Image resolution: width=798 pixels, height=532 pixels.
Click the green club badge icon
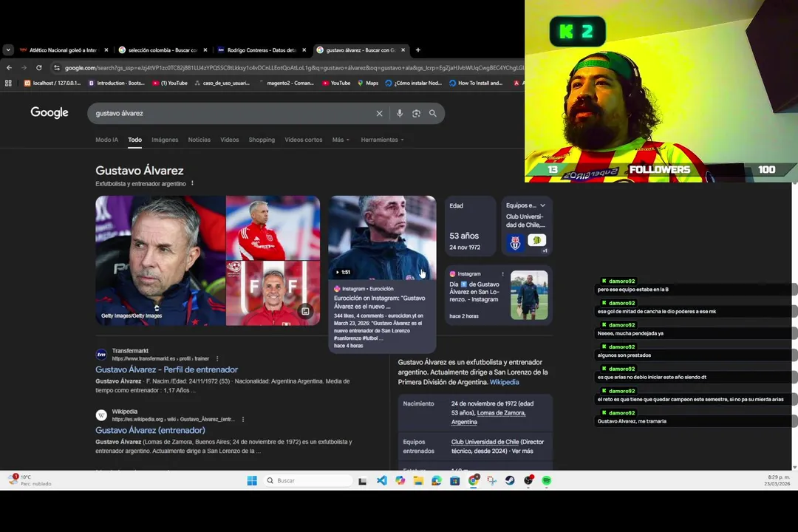coord(536,240)
